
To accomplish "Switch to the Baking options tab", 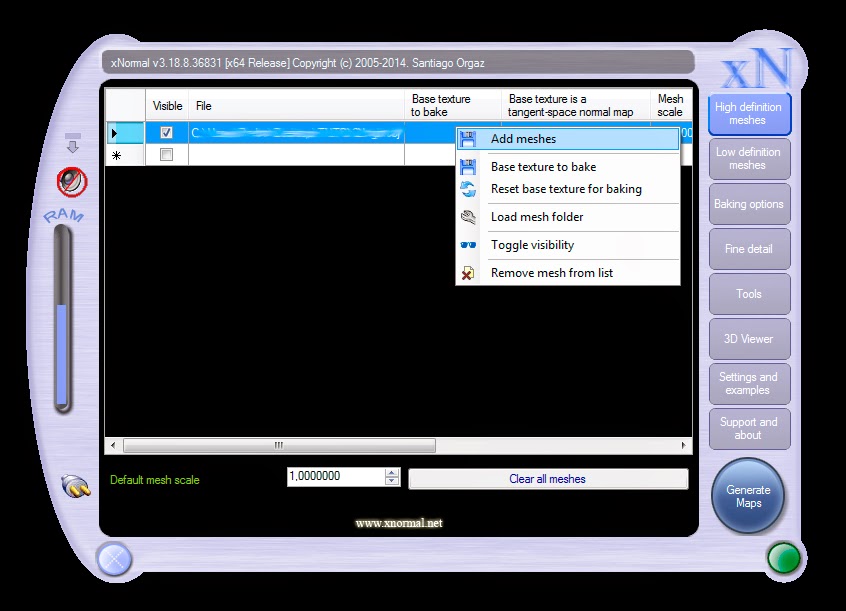I will coord(749,204).
